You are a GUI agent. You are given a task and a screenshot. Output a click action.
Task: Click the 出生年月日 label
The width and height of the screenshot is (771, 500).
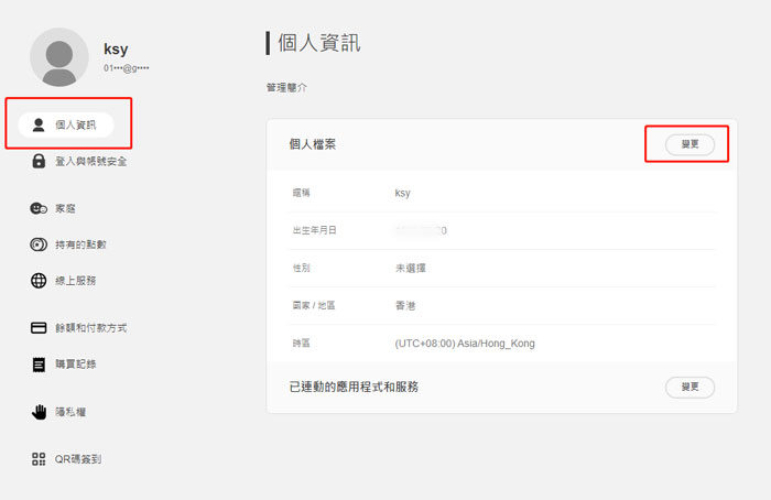click(x=315, y=230)
